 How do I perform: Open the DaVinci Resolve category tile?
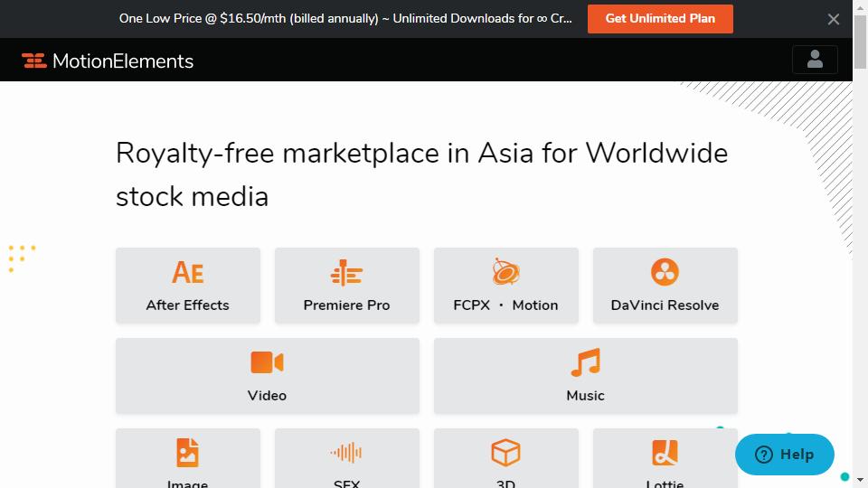pos(665,286)
